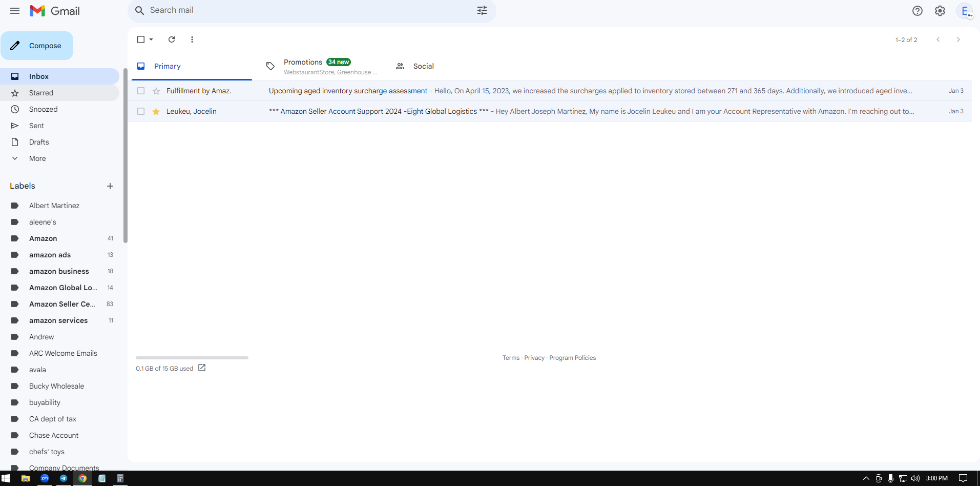980x486 pixels.
Task: Open the Inbox folder
Action: pos(59,76)
